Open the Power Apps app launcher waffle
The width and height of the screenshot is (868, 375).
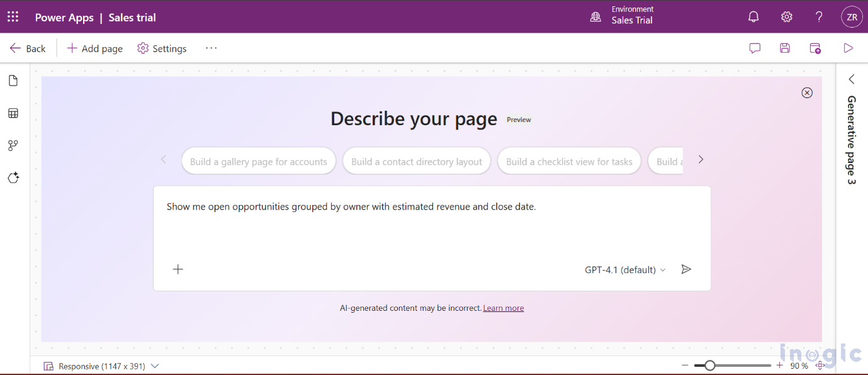[13, 17]
